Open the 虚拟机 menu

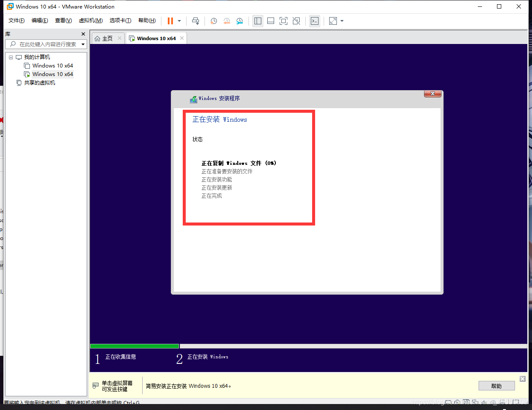click(x=91, y=20)
